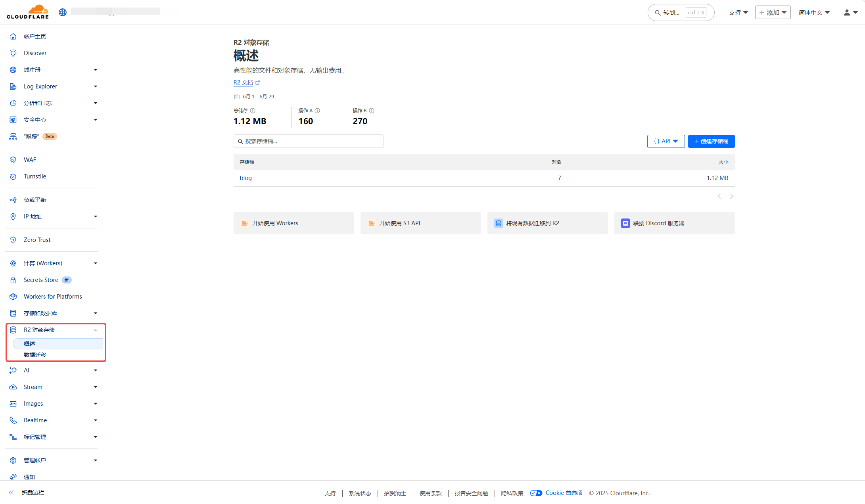The width and height of the screenshot is (865, 504).
Task: Open the API dropdown above the bucket list
Action: coord(666,141)
